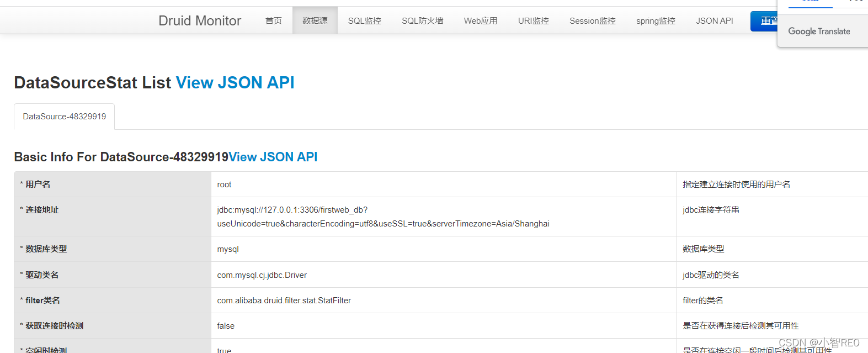Click the 数据库类型 row label
868x353 pixels.
(x=44, y=249)
